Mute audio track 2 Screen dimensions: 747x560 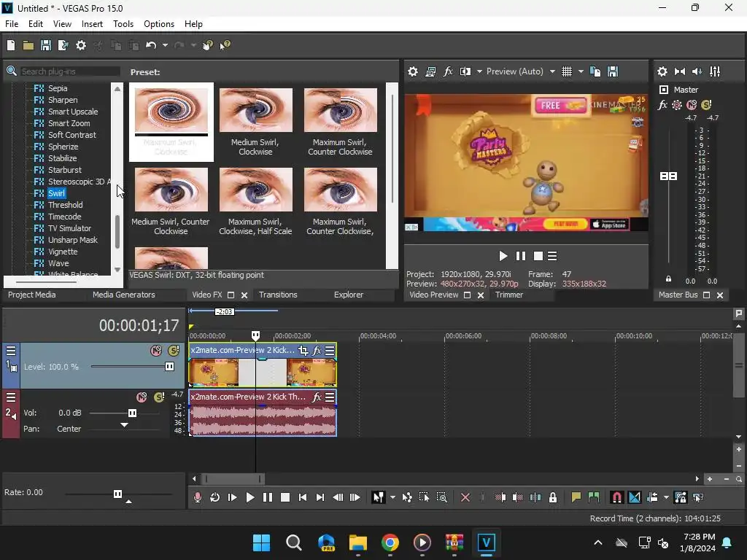(x=142, y=397)
